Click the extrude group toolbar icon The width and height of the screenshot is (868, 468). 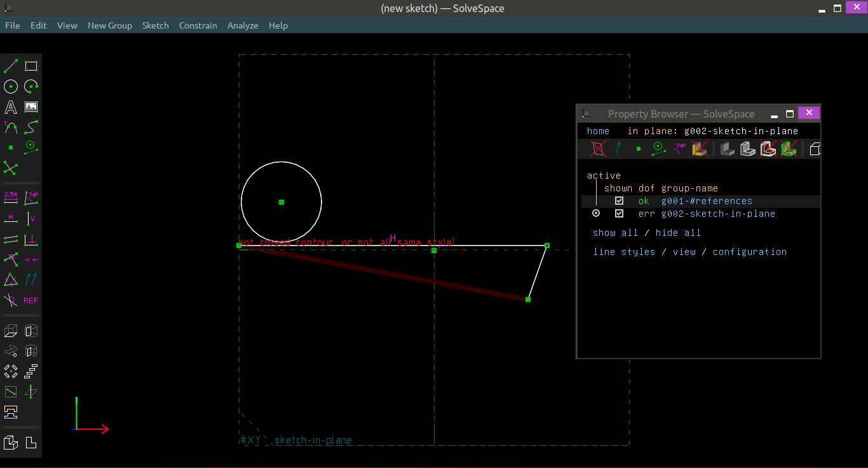coord(11,331)
